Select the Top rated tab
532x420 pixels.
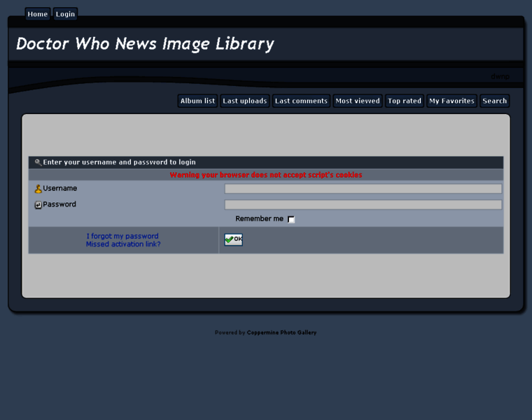(405, 101)
